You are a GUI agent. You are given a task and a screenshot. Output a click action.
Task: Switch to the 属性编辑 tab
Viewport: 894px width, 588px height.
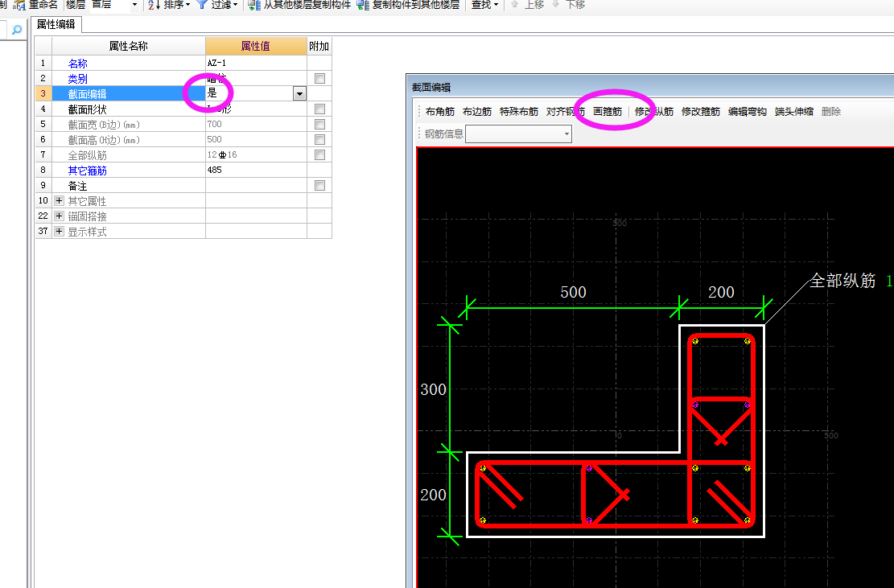56,24
